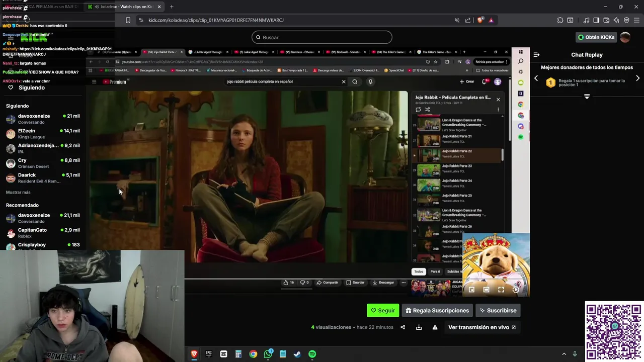
Task: Toggle the dislike button on the video
Action: click(304, 283)
